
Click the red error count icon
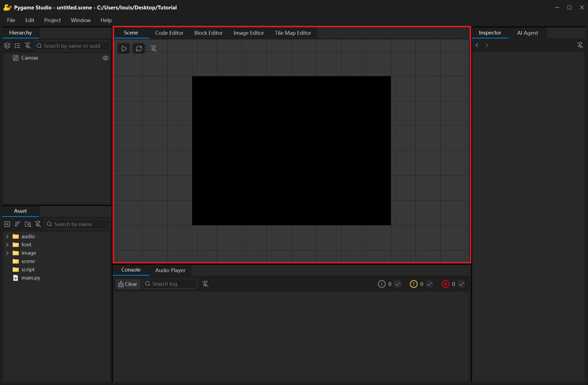[x=446, y=284]
